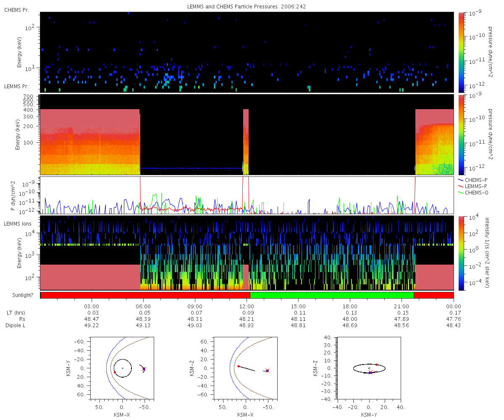Click the CHEMS-P blue legend entry
The width and height of the screenshot is (504, 420).
click(x=475, y=180)
